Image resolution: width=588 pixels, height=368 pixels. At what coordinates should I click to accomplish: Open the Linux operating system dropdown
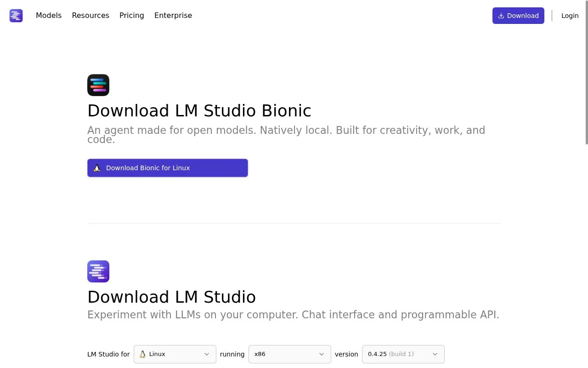point(175,354)
